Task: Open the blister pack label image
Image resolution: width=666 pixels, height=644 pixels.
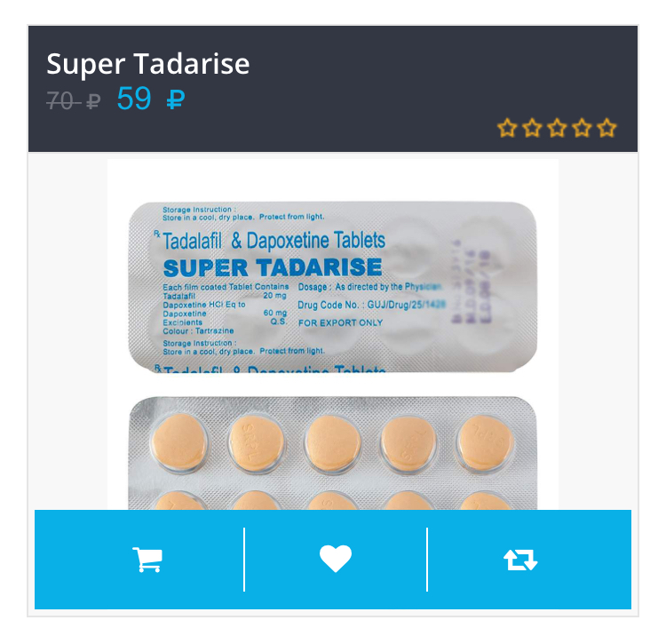Action: coord(333,287)
